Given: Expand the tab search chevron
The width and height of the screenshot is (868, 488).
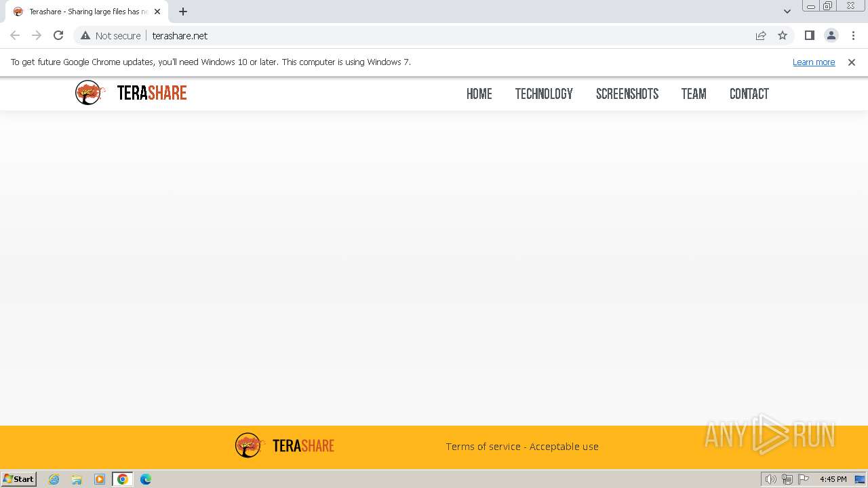Looking at the screenshot, I should click(787, 12).
